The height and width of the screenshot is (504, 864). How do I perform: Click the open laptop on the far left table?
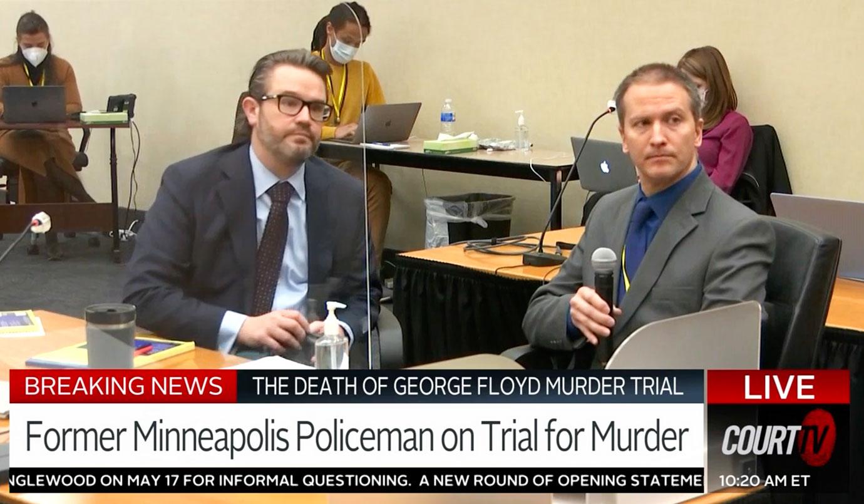point(33,104)
